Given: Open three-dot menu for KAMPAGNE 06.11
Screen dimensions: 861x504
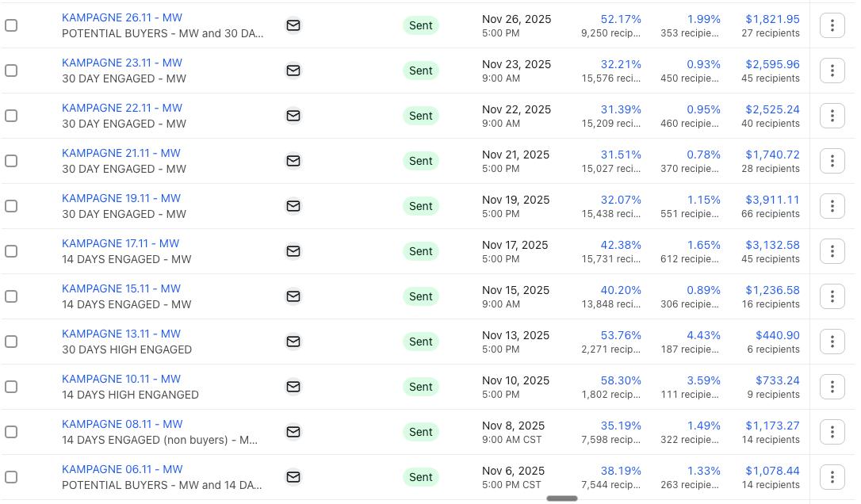Looking at the screenshot, I should [832, 477].
